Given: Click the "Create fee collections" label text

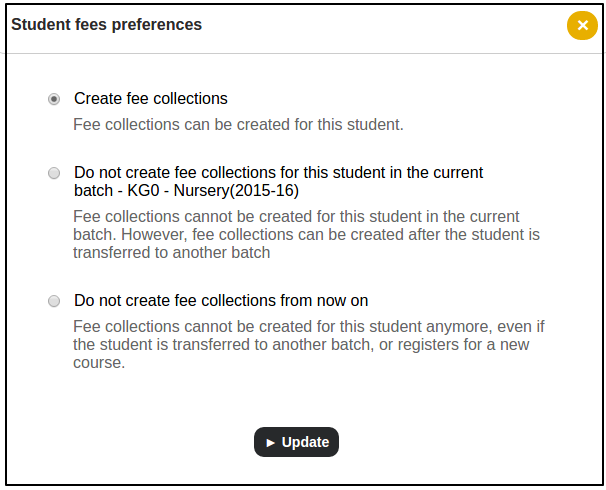Looking at the screenshot, I should (x=151, y=99).
